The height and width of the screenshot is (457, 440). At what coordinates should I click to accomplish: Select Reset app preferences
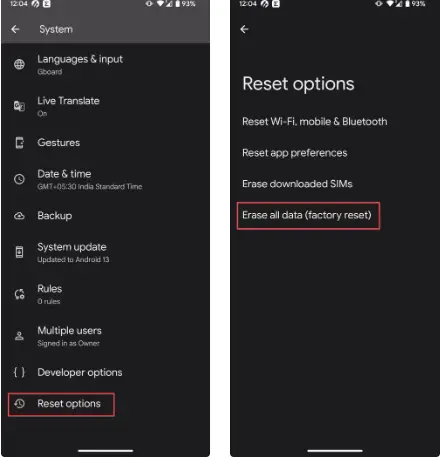tap(295, 153)
